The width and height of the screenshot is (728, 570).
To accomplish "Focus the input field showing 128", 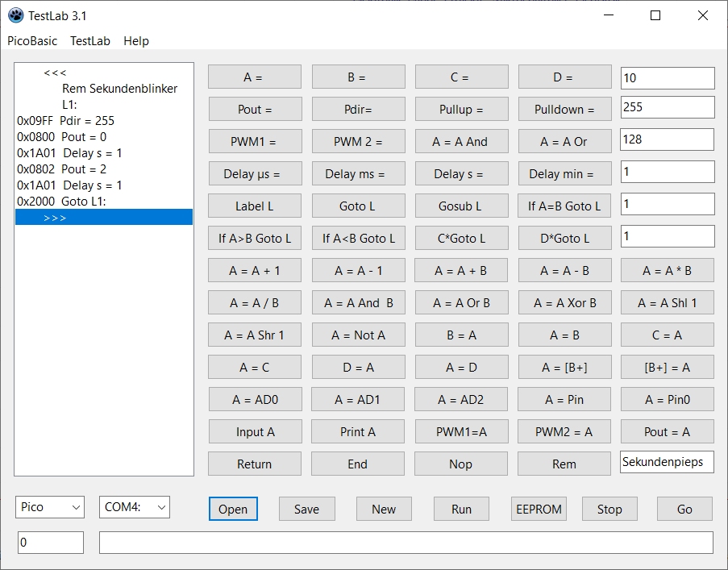I will [x=667, y=139].
